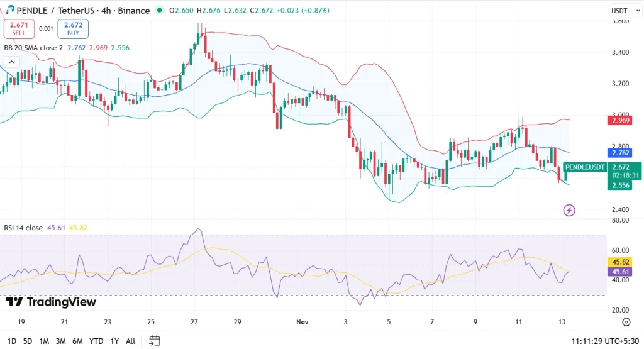
Task: Switch to the 1M time range
Action: click(44, 341)
